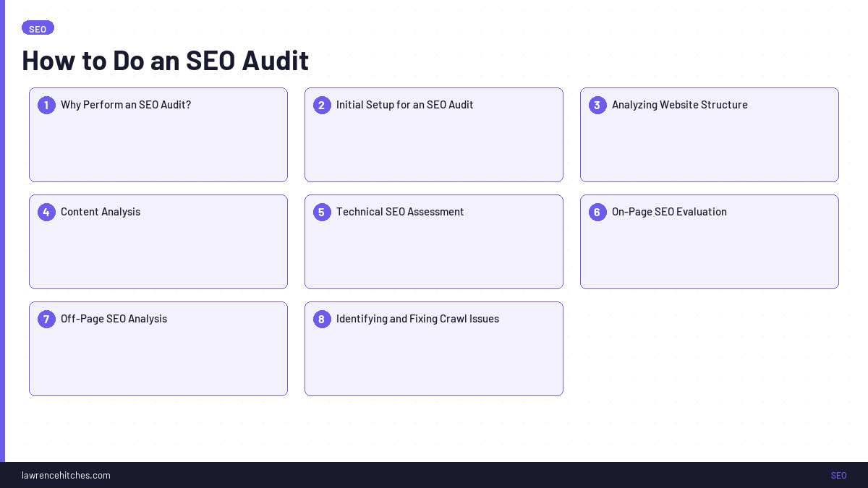Open the 'Why Perform an SEO Audit?' card
The width and height of the screenshot is (868, 488).
[158, 134]
